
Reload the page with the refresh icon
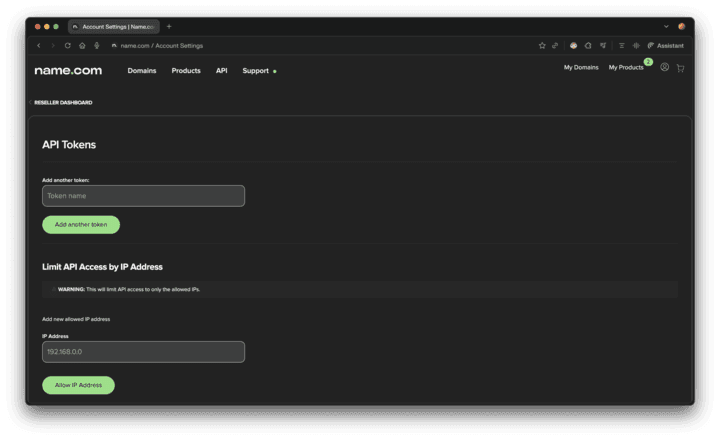(68, 45)
